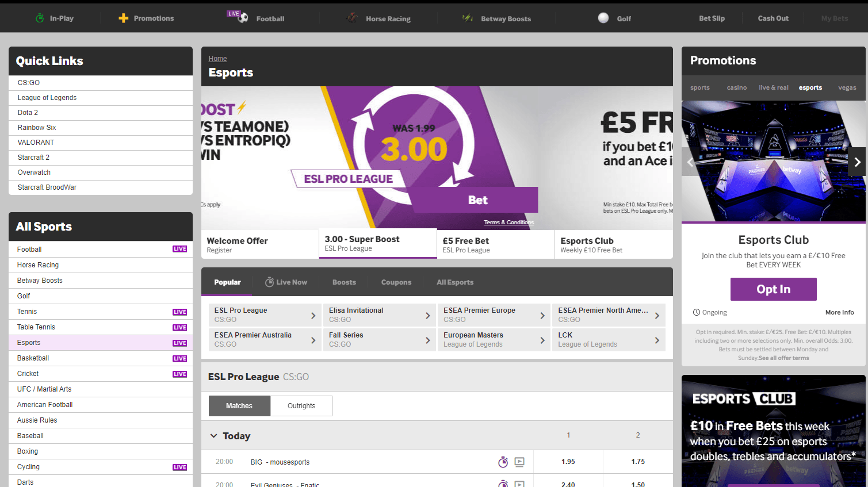This screenshot has width=868, height=487.
Task: Select live & real promotions tab
Action: pos(774,88)
